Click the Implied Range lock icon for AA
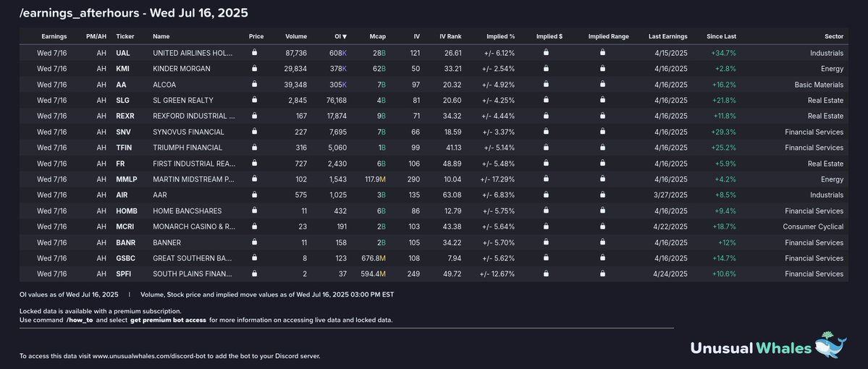The image size is (868, 369). [x=602, y=84]
